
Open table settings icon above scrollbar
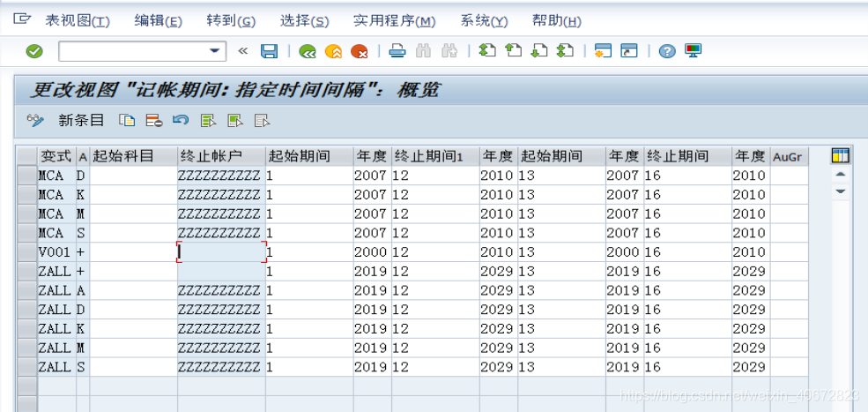coord(841,156)
